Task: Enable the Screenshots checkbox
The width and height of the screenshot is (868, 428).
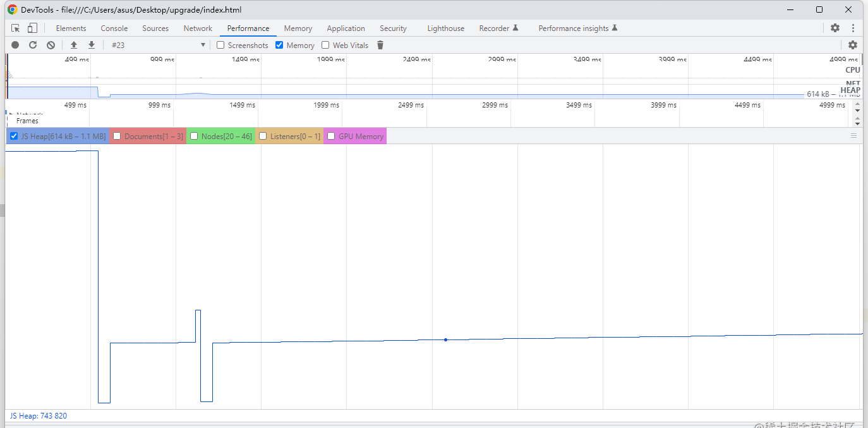Action: [x=220, y=45]
